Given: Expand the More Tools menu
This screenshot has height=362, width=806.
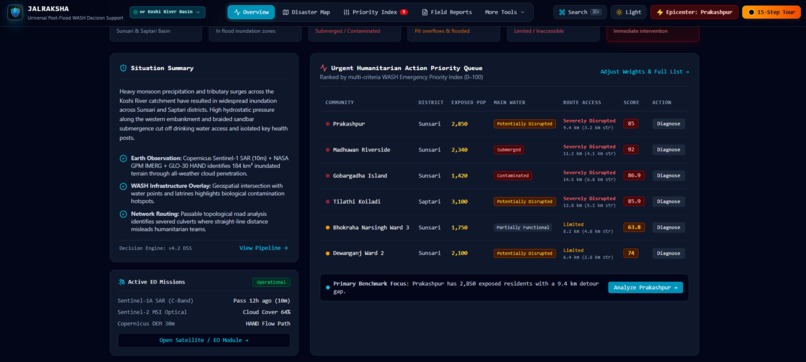Looking at the screenshot, I should 505,12.
